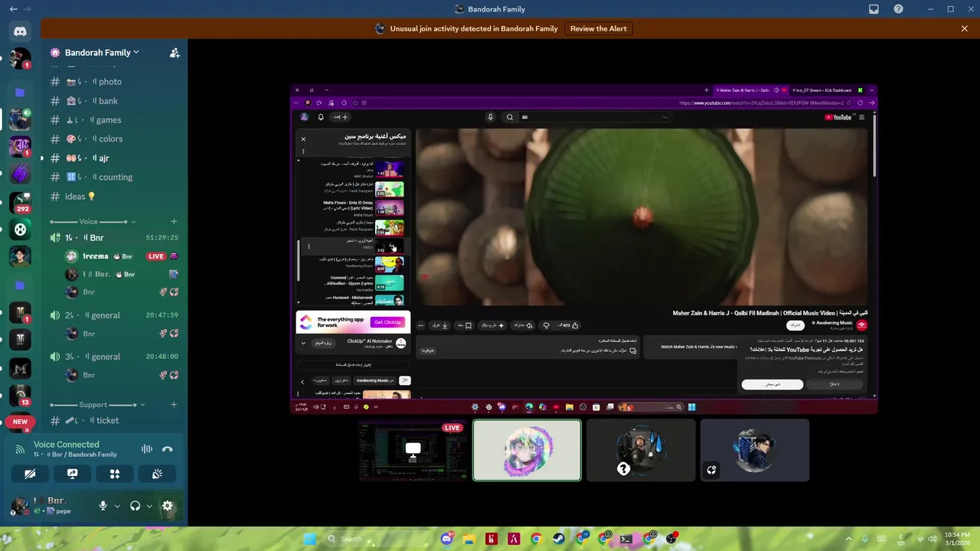
Task: Select the rightmost participant tile
Action: pos(755,450)
